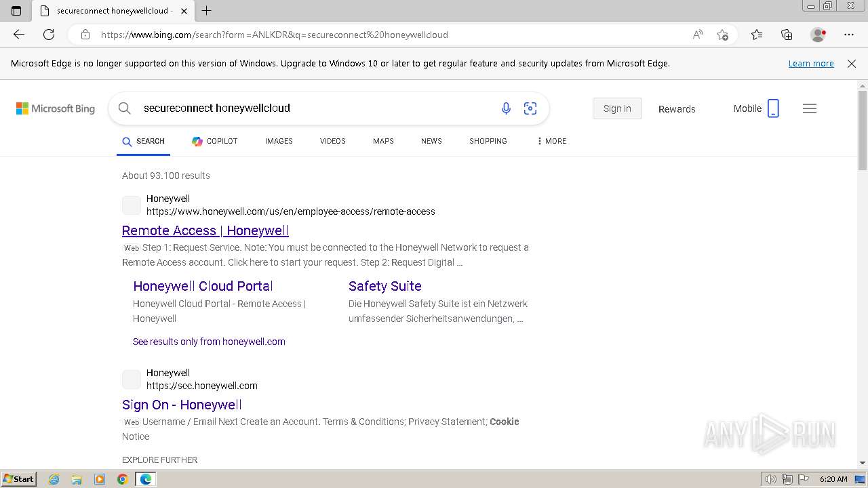Open Mobile phone icon link
Image resolution: width=868 pixels, height=488 pixels.
pos(756,108)
